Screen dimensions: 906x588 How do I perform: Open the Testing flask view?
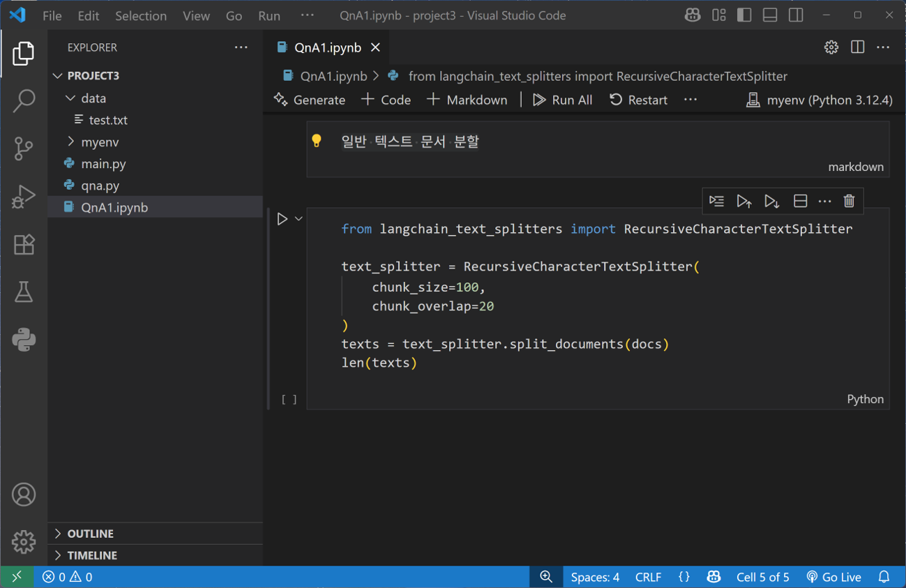pos(24,292)
